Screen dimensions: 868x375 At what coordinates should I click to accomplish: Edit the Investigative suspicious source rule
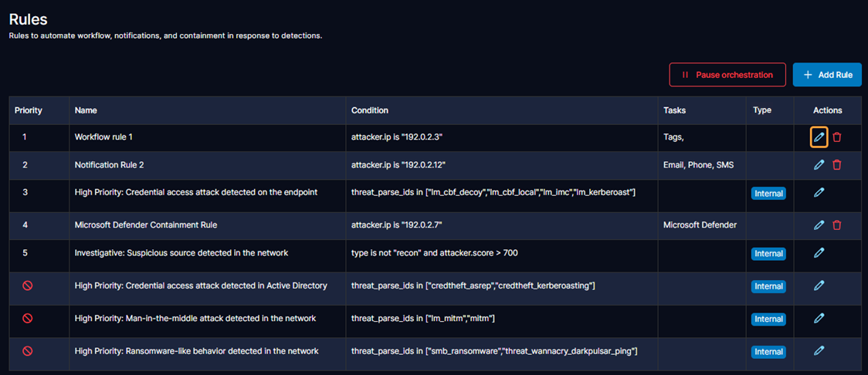819,252
